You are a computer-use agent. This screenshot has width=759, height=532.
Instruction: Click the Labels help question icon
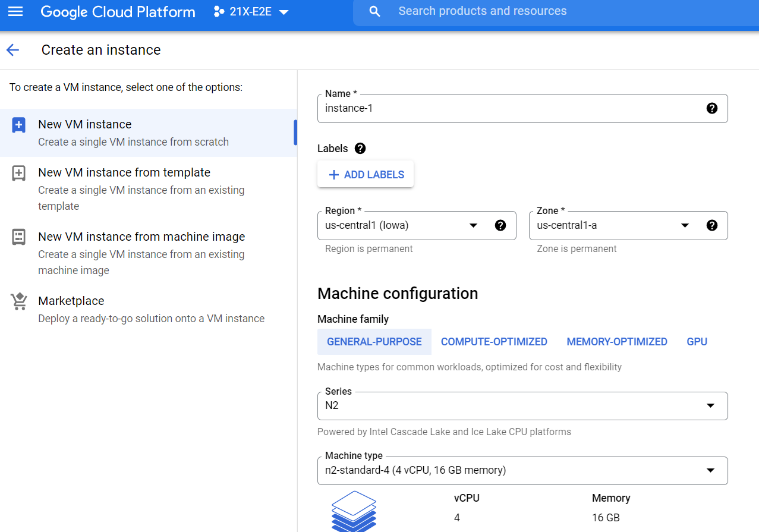coord(360,149)
